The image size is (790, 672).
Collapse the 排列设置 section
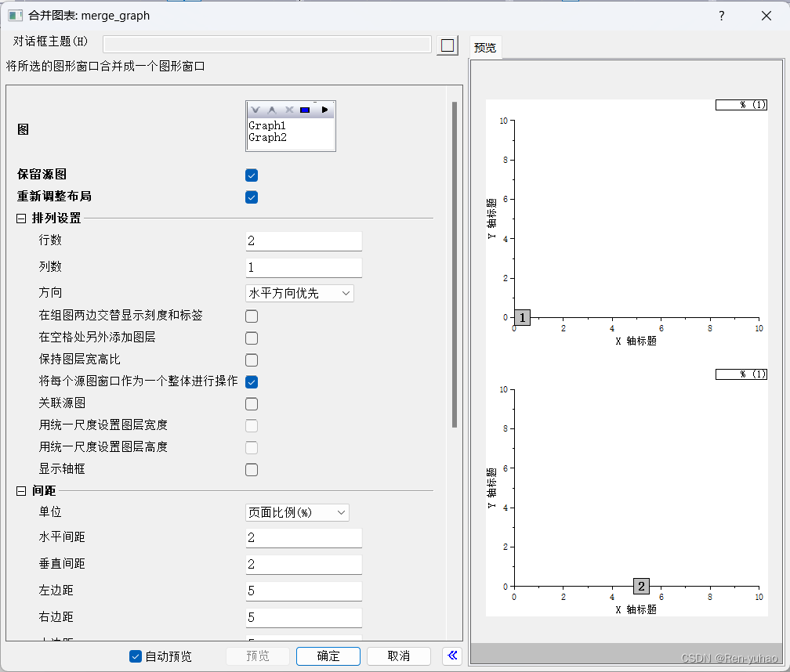pyautogui.click(x=19, y=219)
